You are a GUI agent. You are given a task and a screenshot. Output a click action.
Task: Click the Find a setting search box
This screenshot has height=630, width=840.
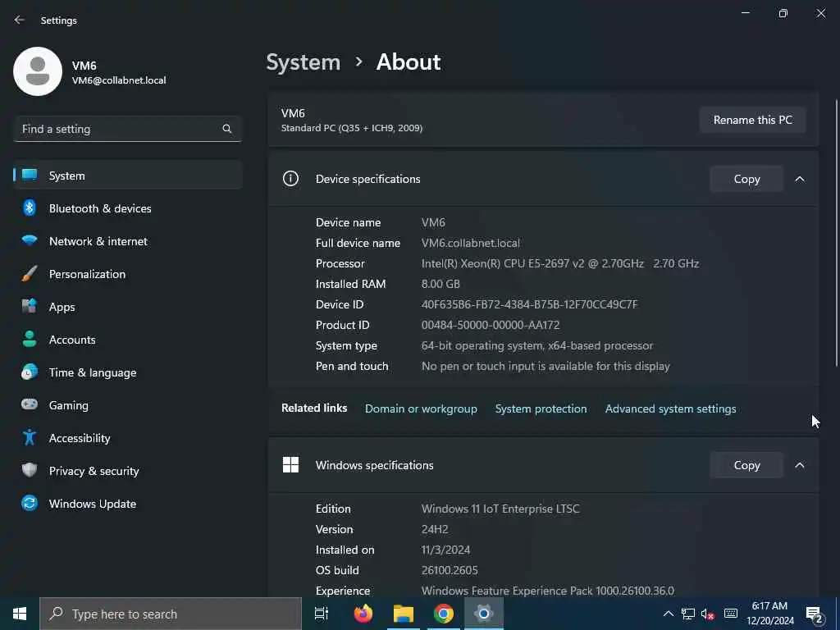127,129
